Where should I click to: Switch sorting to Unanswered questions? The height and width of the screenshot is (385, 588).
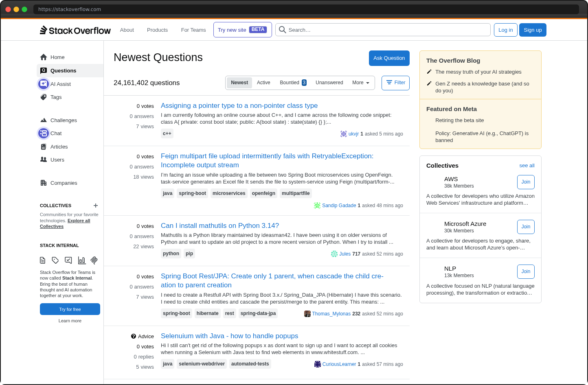pyautogui.click(x=329, y=83)
